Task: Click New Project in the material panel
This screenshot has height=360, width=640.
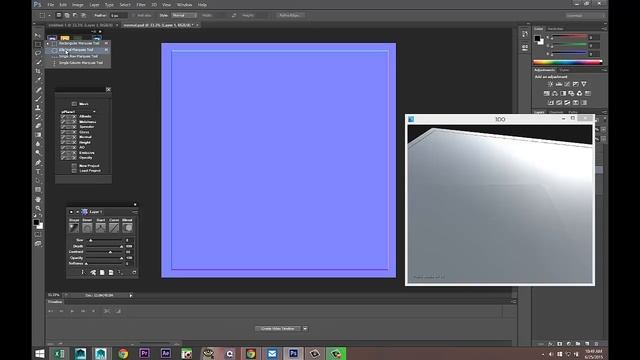Action: pyautogui.click(x=89, y=166)
